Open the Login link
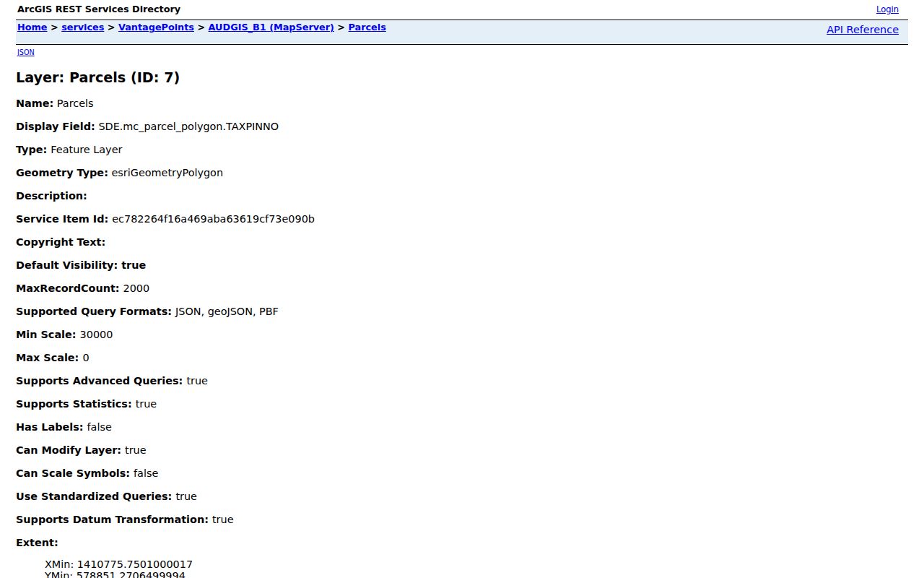 pos(887,9)
